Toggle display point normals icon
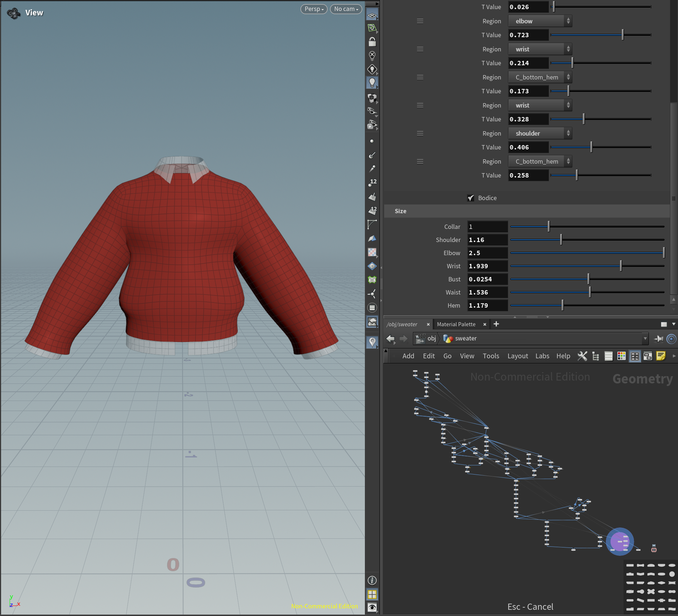The image size is (678, 616). 372,155
